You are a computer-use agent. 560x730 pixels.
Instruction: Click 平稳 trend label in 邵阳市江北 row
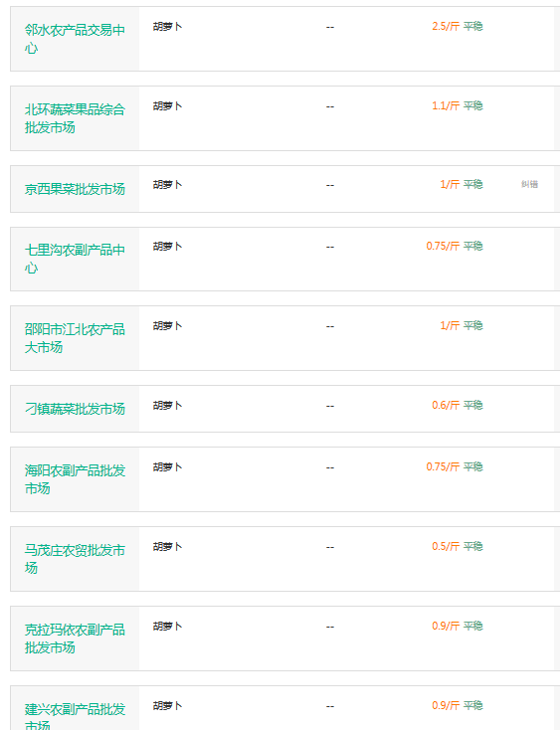pyautogui.click(x=472, y=325)
